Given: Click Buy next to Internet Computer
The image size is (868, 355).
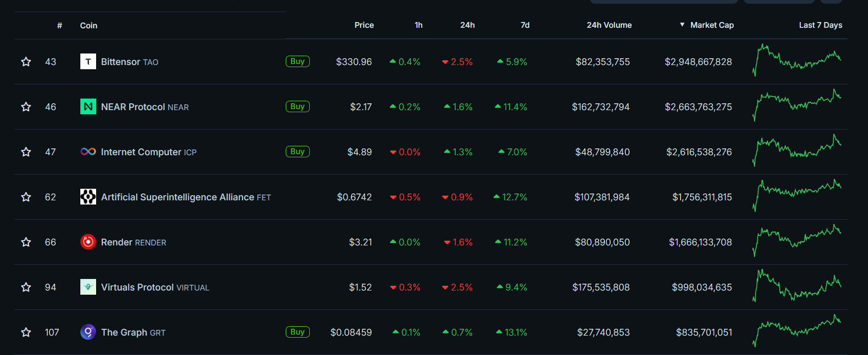Looking at the screenshot, I should [298, 152].
